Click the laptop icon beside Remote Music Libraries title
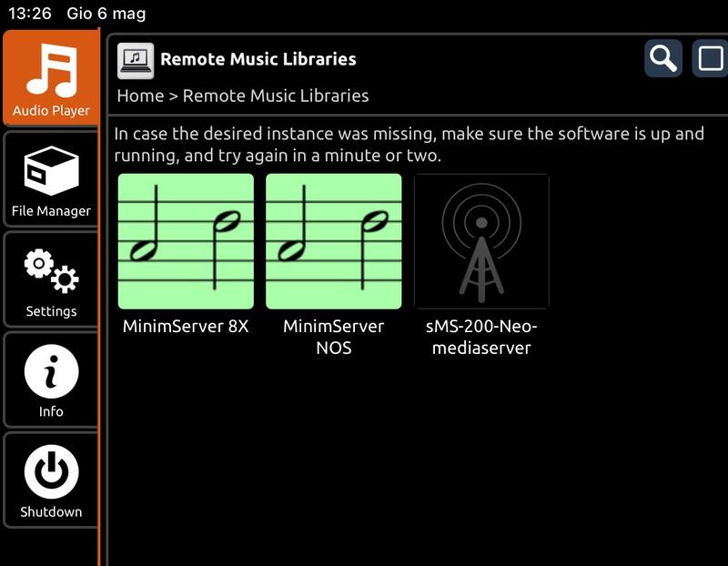The image size is (728, 566). (136, 60)
